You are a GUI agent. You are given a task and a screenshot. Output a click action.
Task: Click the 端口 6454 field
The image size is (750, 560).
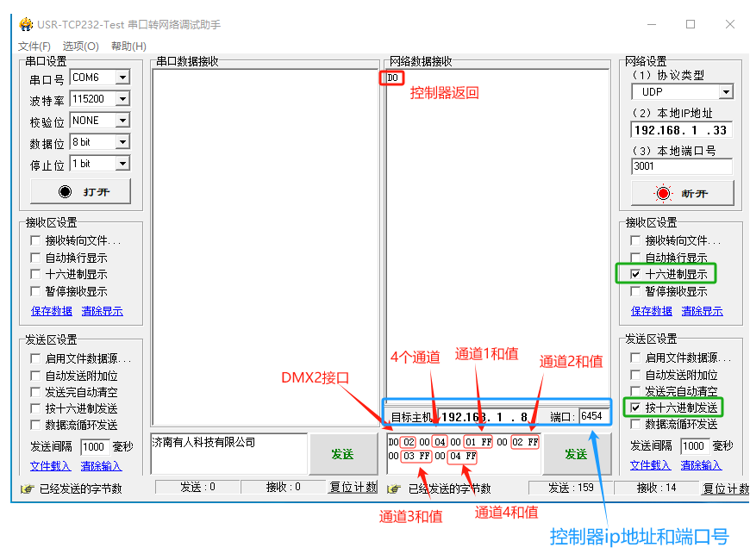coord(594,416)
